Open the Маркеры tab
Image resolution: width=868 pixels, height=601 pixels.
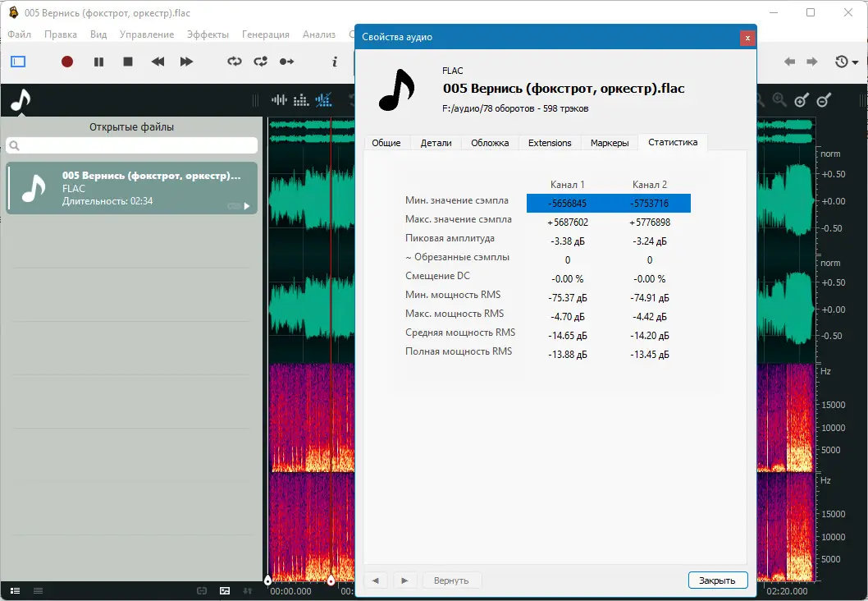610,142
